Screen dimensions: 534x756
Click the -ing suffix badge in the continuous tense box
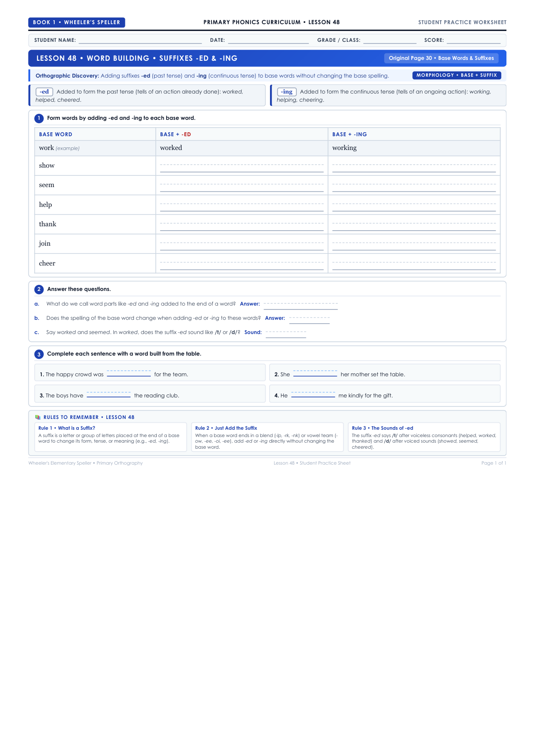(x=287, y=92)
